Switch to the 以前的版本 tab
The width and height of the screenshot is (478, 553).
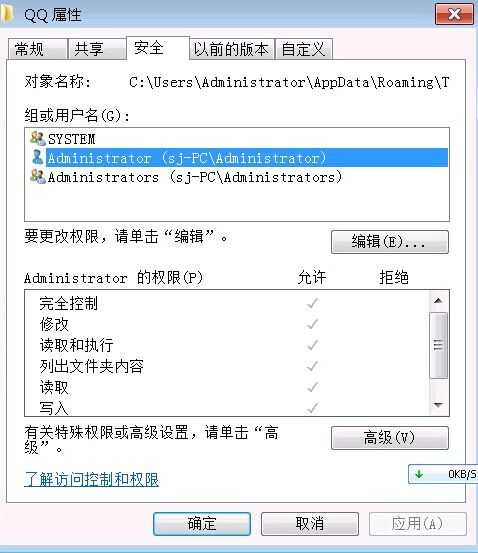click(x=231, y=49)
